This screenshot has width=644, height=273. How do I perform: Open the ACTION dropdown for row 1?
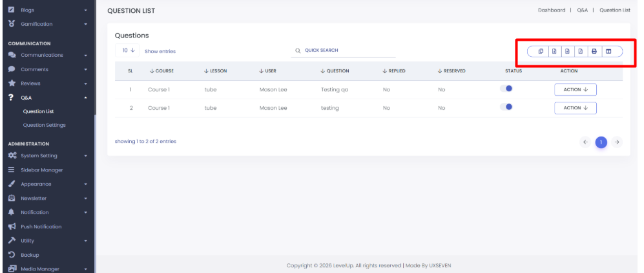[576, 90]
